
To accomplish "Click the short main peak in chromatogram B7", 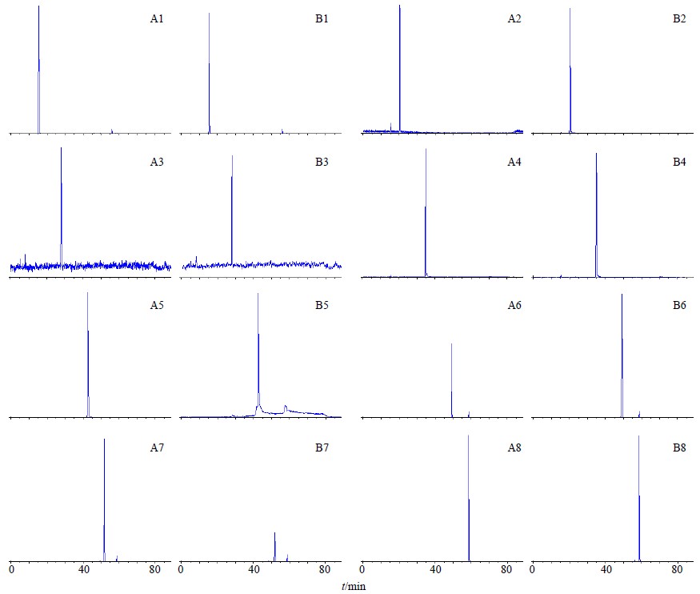I will tap(274, 547).
